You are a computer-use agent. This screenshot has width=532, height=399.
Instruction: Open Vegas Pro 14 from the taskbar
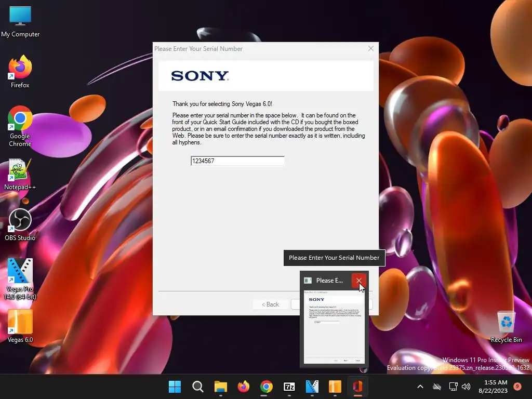[x=312, y=387]
